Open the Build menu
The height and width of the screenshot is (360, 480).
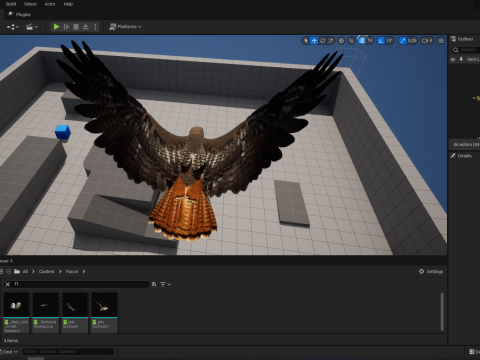click(11, 4)
